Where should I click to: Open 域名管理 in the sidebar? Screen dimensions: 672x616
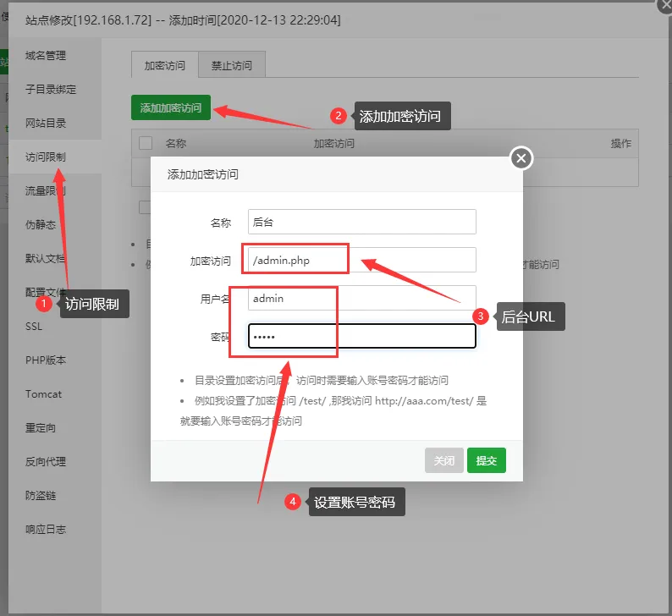coord(46,56)
